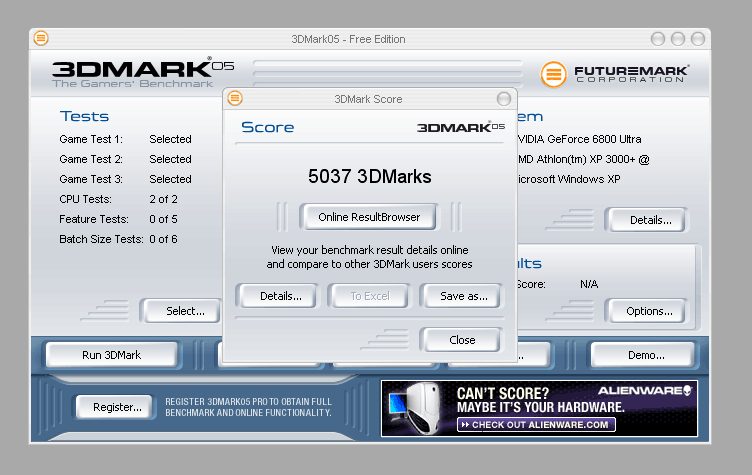Click the Batch Size Tests: label
Viewport: 752px width, 475px height.
101,239
